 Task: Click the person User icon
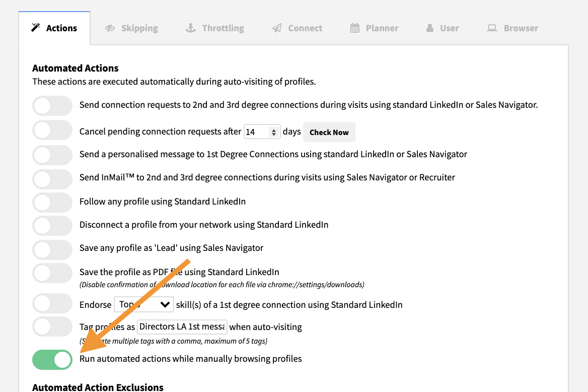[x=429, y=28]
